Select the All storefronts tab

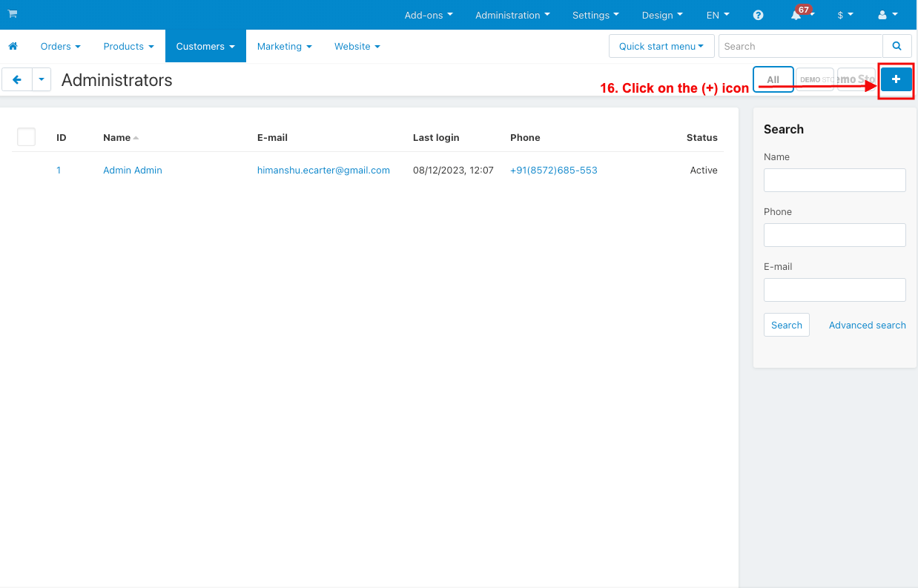pyautogui.click(x=773, y=79)
